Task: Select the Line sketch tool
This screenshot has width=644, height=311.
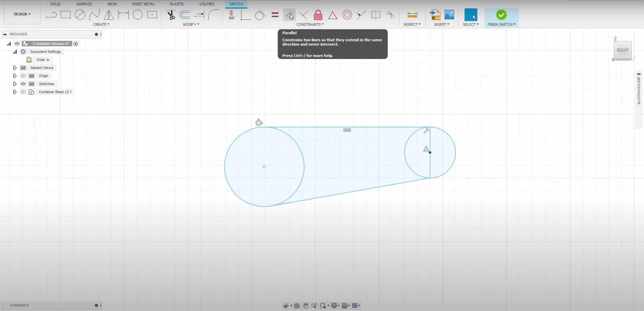Action: [x=51, y=15]
